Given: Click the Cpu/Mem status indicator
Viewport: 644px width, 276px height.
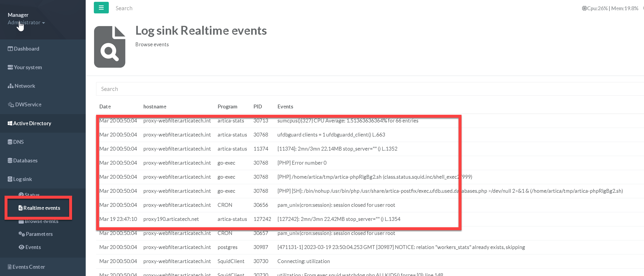Looking at the screenshot, I should click(610, 8).
